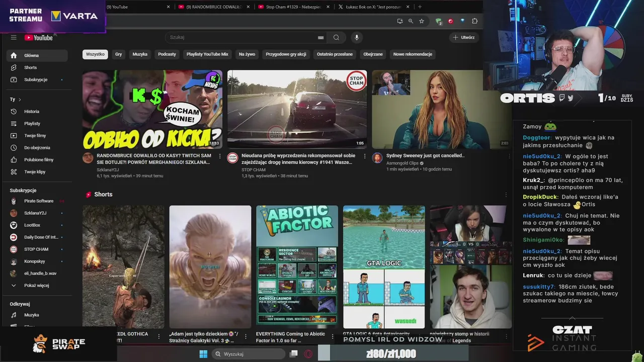The image size is (644, 362).
Task: Select the Muzyka filter chip
Action: (140, 54)
